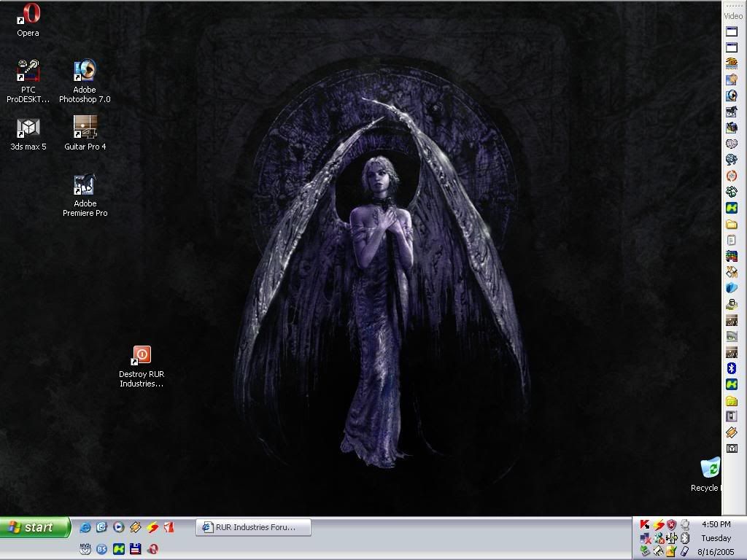Open Kaspersky from the system tray
The width and height of the screenshot is (747, 560).
coord(645,525)
